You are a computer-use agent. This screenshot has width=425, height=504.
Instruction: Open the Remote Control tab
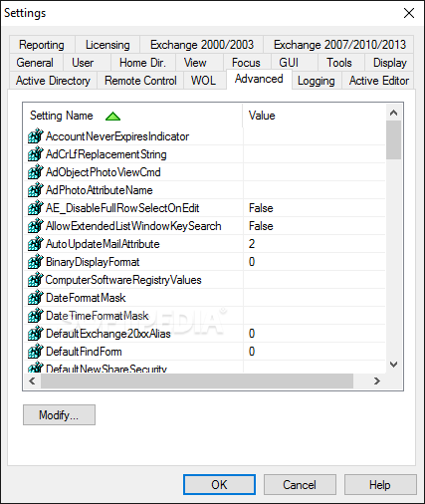140,81
